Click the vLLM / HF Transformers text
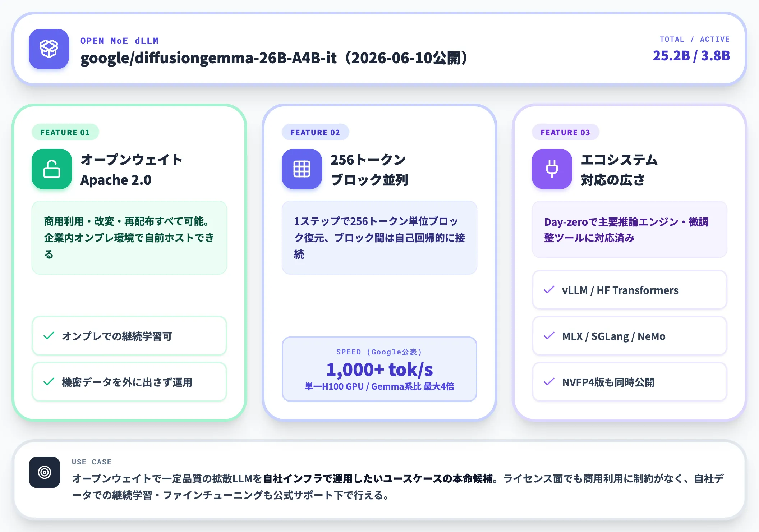 pos(620,290)
